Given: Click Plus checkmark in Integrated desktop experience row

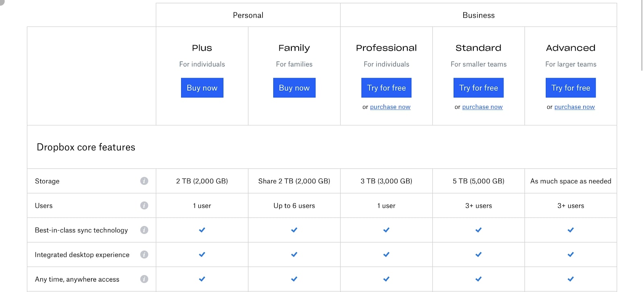Looking at the screenshot, I should pyautogui.click(x=202, y=255).
